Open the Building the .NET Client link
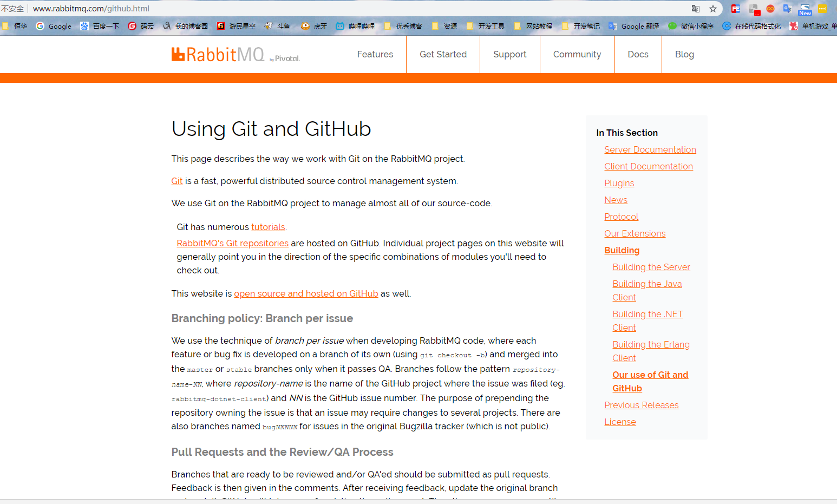 [x=648, y=320]
